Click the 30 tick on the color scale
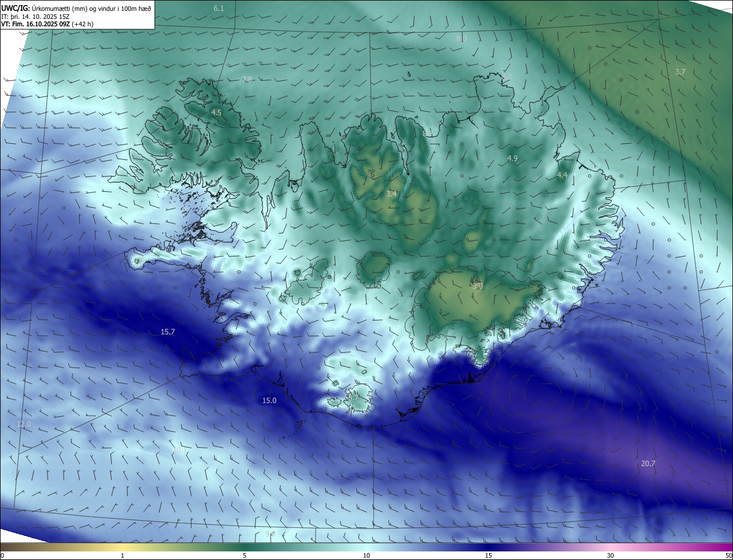The width and height of the screenshot is (733, 560). pyautogui.click(x=610, y=555)
